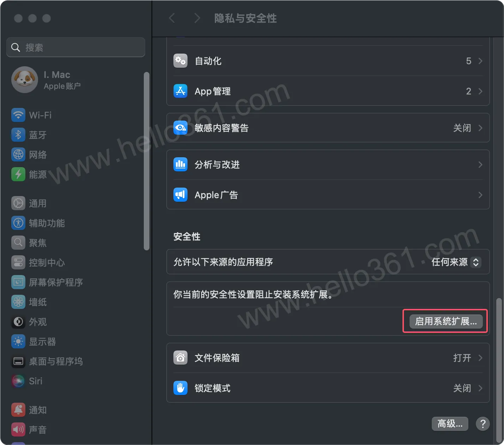Select 通用 in the sidebar
The image size is (504, 445).
click(29, 203)
